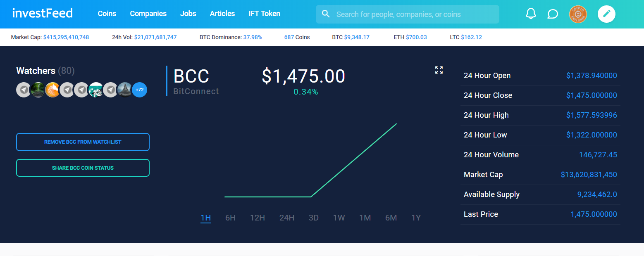Open the Coins menu

[107, 14]
